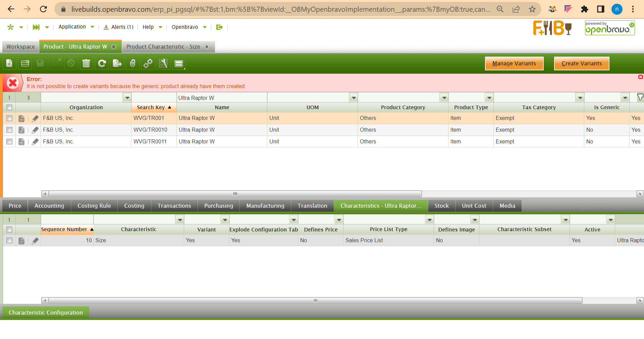Switch to the Purchasing tab
Image resolution: width=644 pixels, height=339 pixels.
pos(218,206)
